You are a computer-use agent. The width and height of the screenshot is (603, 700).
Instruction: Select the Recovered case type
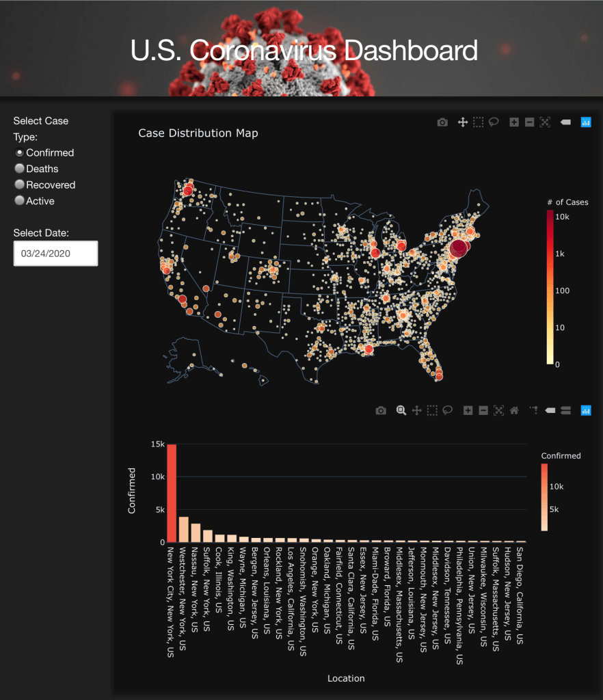tap(20, 185)
